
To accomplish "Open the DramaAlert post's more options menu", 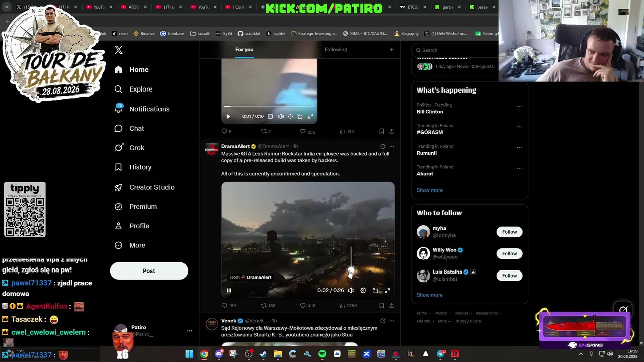I will [x=392, y=147].
